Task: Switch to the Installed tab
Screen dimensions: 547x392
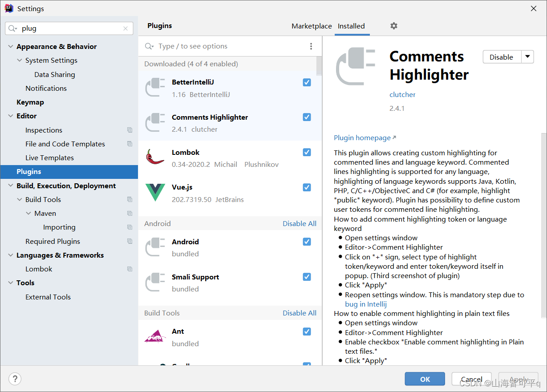Action: point(351,26)
